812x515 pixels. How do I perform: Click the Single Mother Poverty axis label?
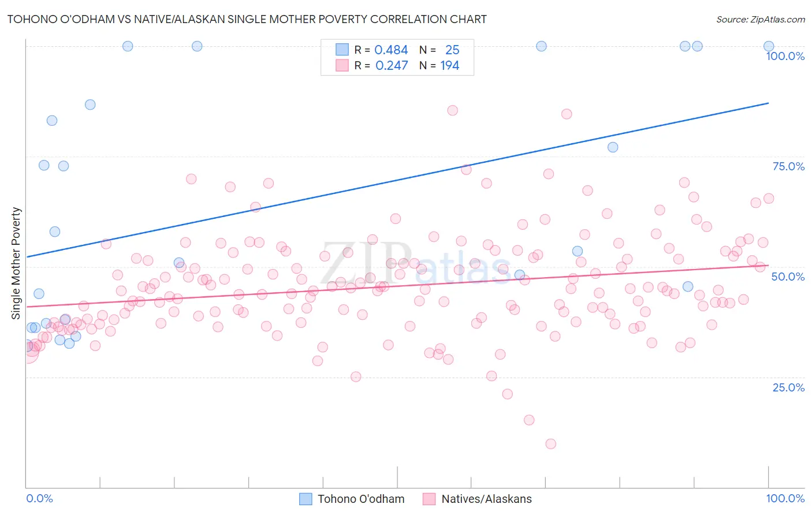[x=16, y=263]
